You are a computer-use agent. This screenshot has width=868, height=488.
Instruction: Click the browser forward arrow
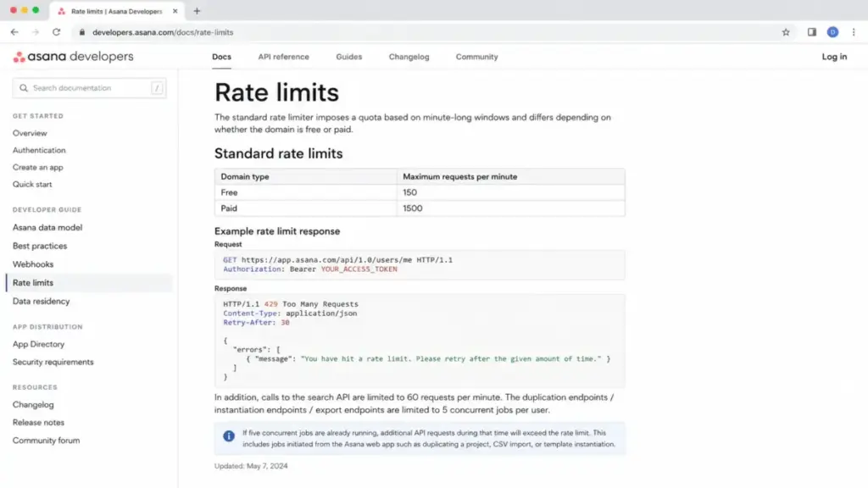36,32
